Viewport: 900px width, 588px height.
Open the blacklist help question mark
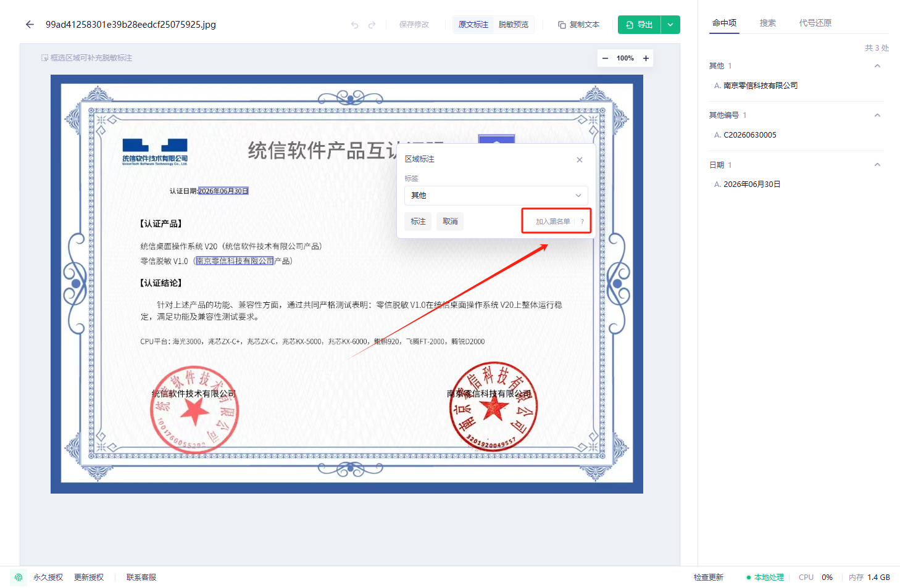(582, 222)
